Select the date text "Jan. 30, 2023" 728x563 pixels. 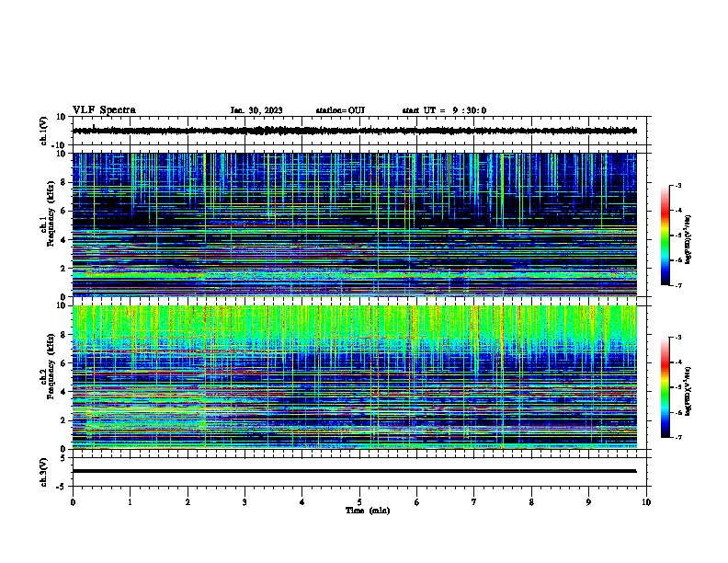(256, 110)
